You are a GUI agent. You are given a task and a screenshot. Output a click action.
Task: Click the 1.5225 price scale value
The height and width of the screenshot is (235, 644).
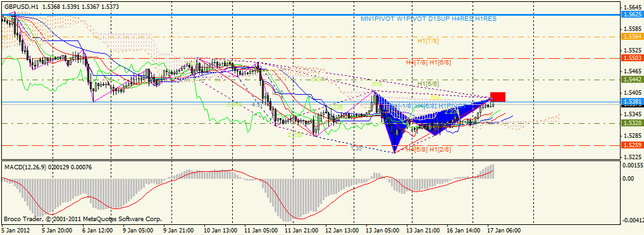[633, 157]
